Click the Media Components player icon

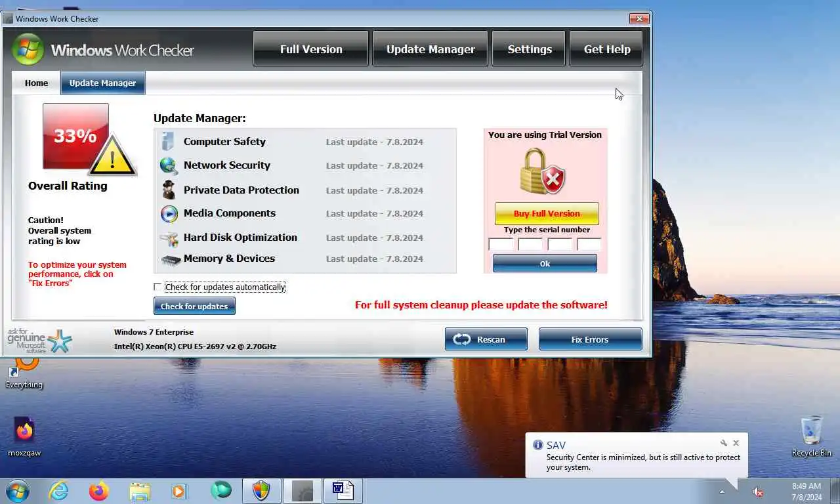[169, 213]
